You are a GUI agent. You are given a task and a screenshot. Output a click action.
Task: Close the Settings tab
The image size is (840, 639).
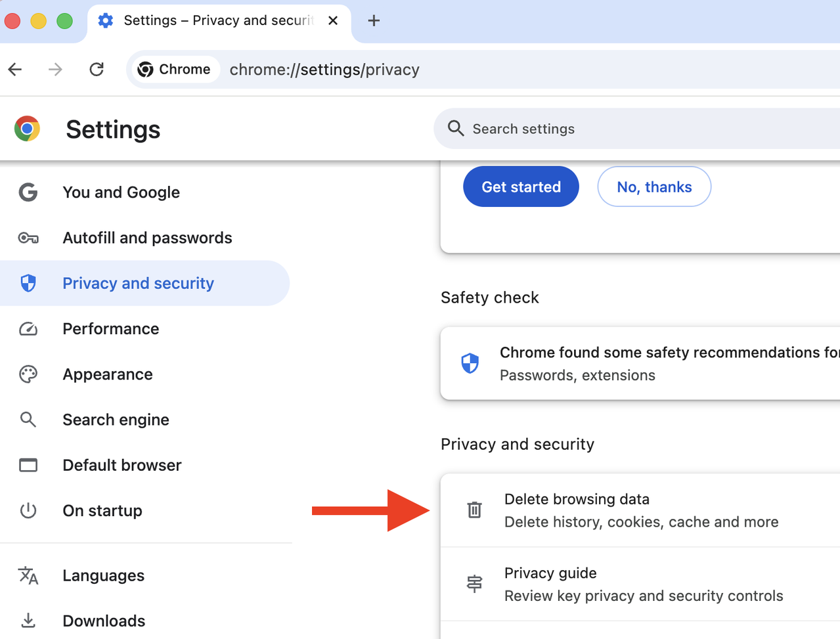point(333,20)
